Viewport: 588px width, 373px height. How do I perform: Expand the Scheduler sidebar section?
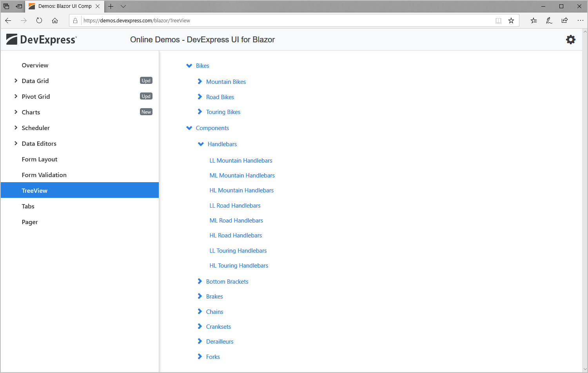coord(16,128)
